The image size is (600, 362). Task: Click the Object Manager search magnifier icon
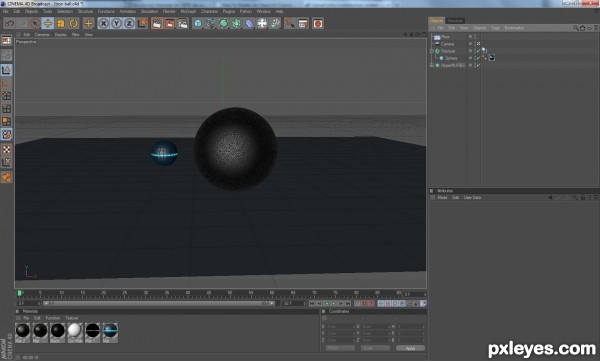576,28
